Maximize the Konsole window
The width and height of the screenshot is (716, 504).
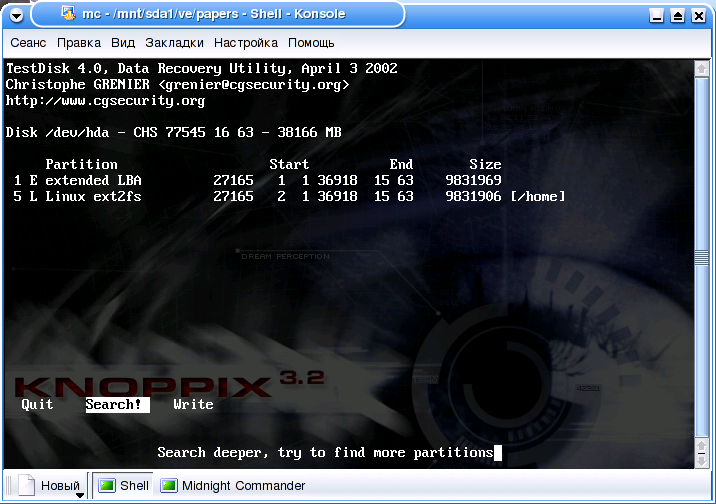678,16
